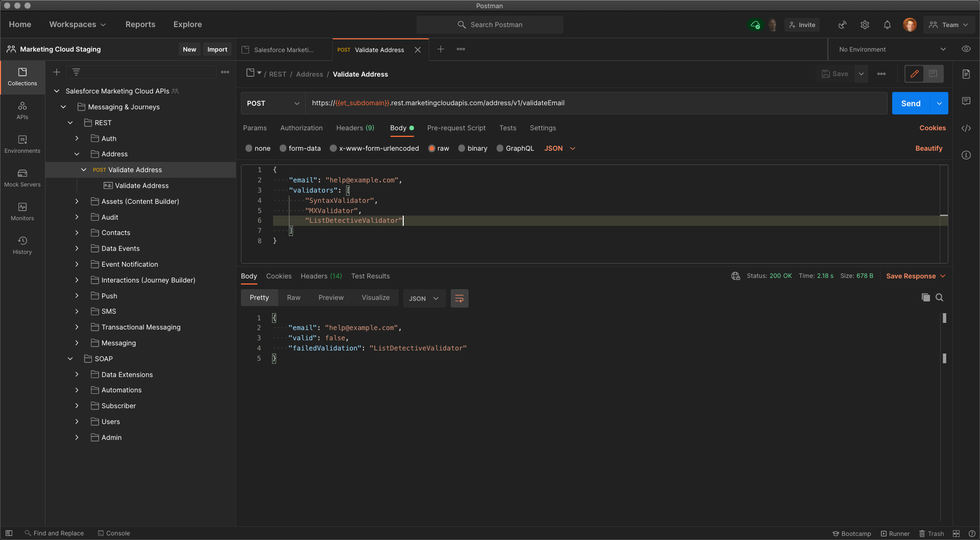Click the Invite button
The height and width of the screenshot is (540, 980).
pyautogui.click(x=802, y=25)
